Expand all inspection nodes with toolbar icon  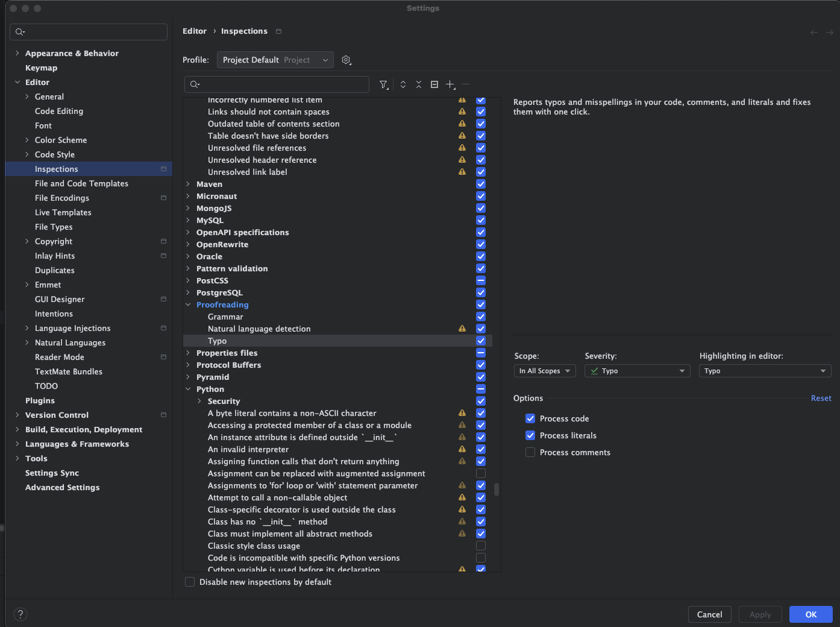[x=403, y=84]
